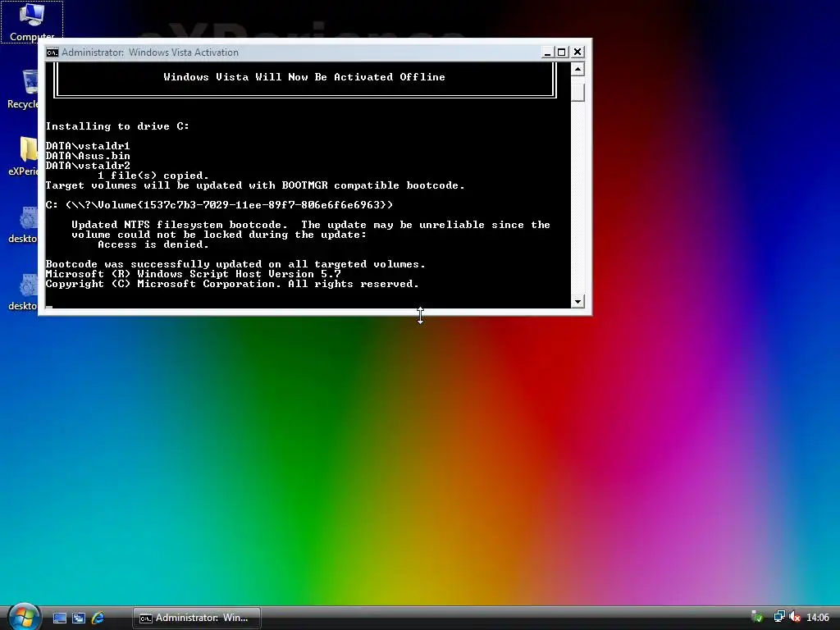Click the 14:06 taskbar clock
This screenshot has height=630, width=840.
click(818, 618)
